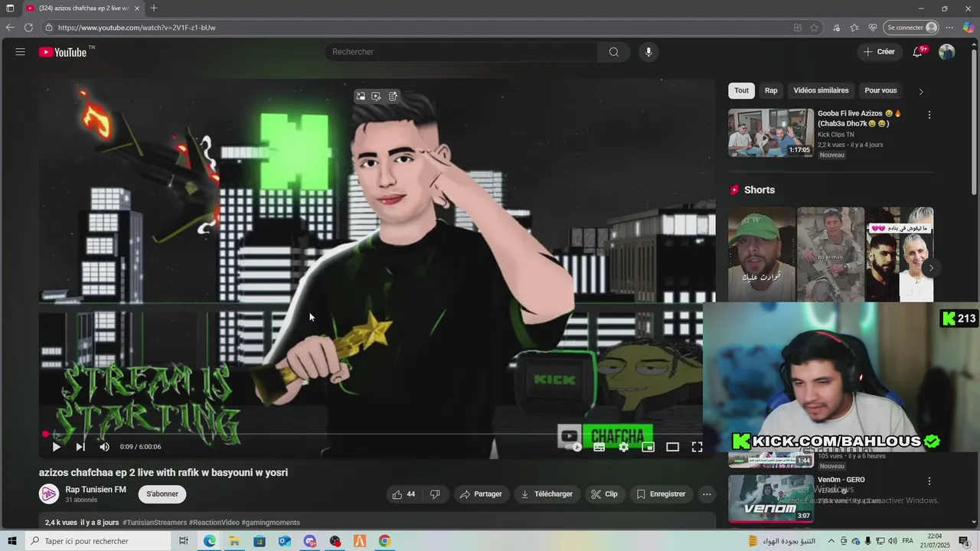This screenshot has width=980, height=551.
Task: Seek in the video progress bar
Action: pos(376,434)
